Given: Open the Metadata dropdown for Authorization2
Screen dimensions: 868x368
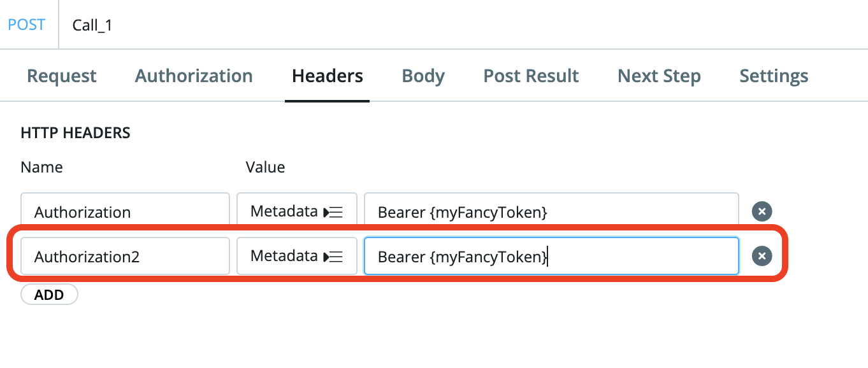Looking at the screenshot, I should coord(297,256).
